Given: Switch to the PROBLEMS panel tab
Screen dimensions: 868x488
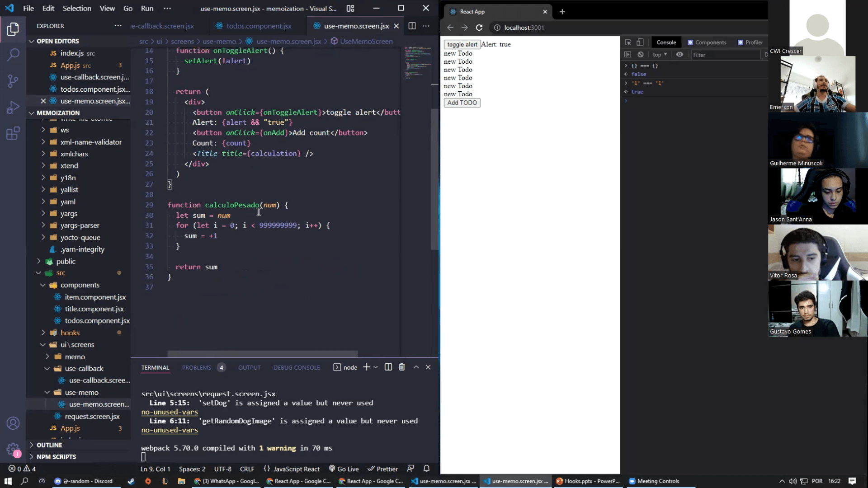Looking at the screenshot, I should 197,368.
